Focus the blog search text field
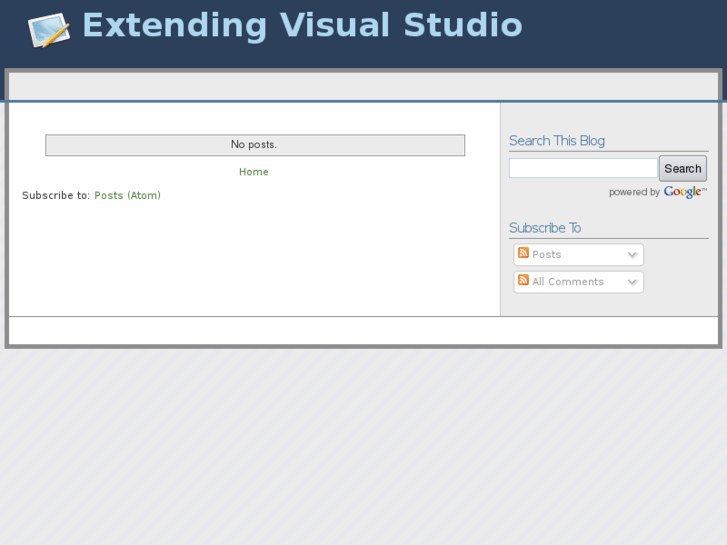The width and height of the screenshot is (727, 545). point(583,168)
